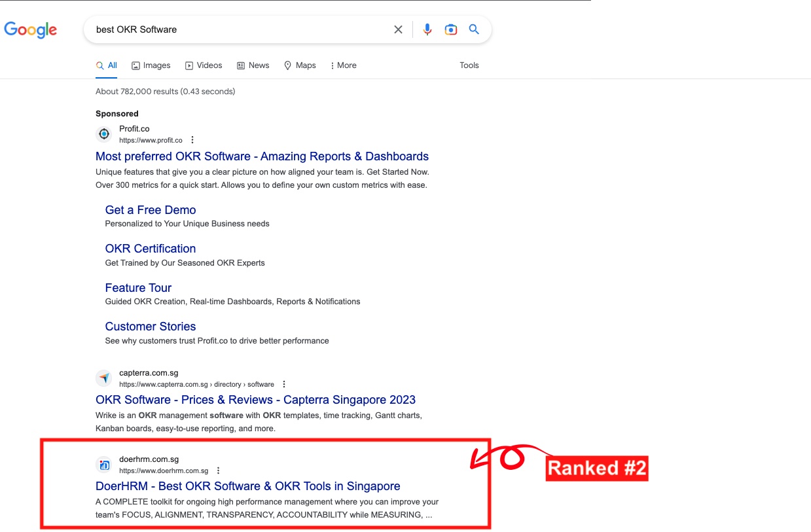Open three-dot menu beside doerhrm URL

pyautogui.click(x=218, y=470)
